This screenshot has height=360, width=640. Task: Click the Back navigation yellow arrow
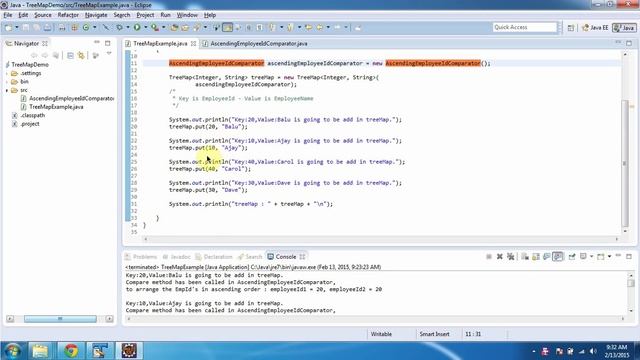320,27
